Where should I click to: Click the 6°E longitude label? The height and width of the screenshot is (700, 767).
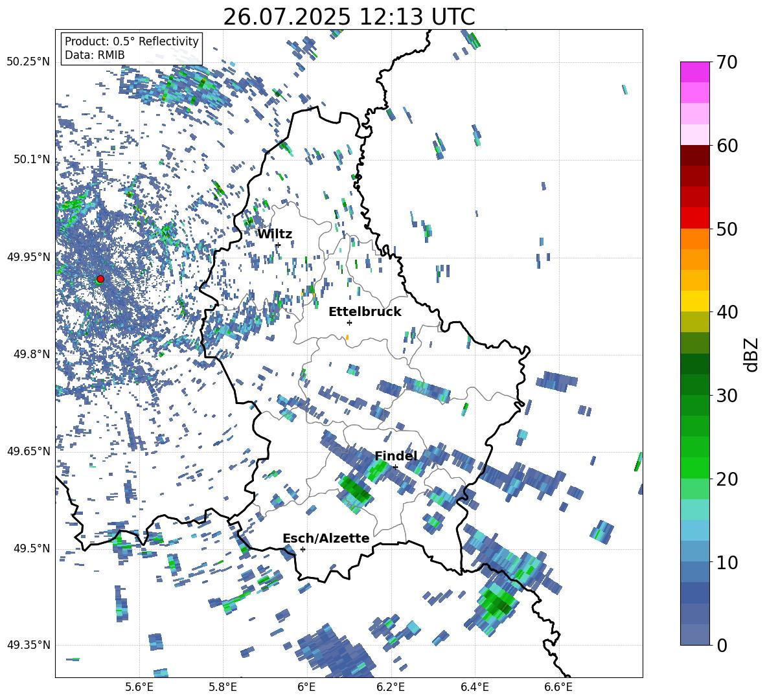click(x=306, y=687)
